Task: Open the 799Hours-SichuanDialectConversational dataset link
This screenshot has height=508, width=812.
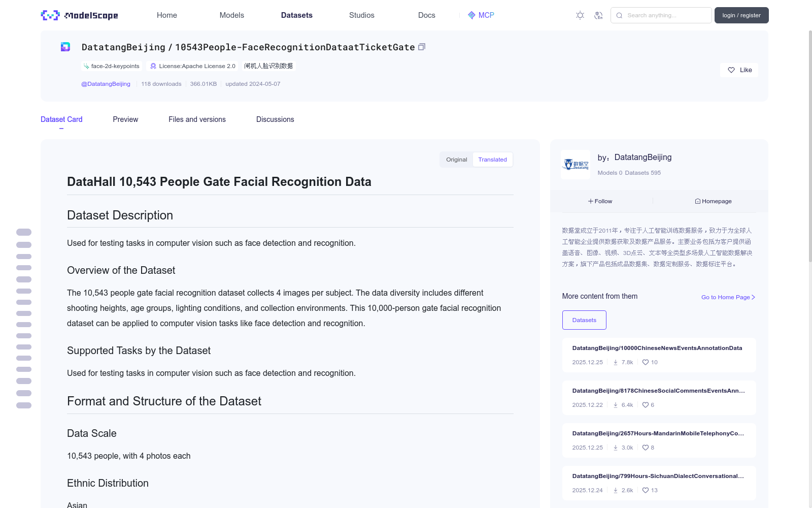Action: (x=658, y=476)
